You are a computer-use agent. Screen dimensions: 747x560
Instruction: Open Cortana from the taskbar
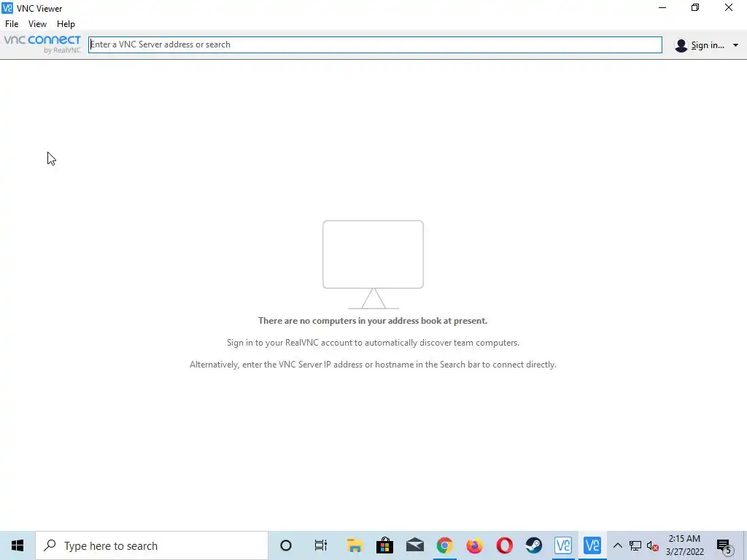click(286, 545)
